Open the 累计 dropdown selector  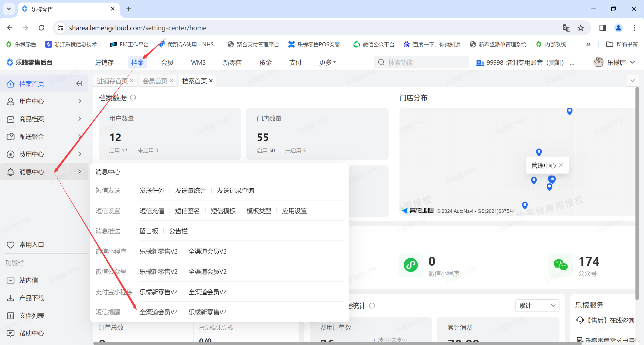tap(537, 306)
